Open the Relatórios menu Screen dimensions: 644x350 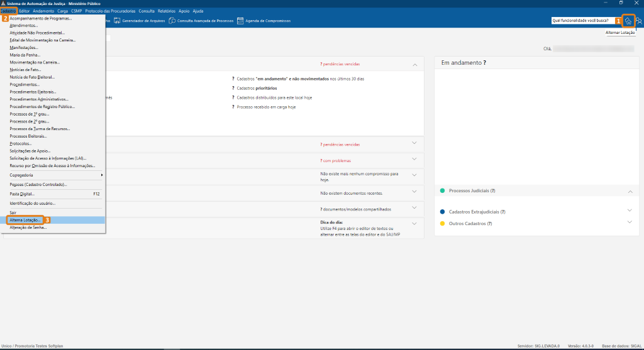(x=167, y=11)
